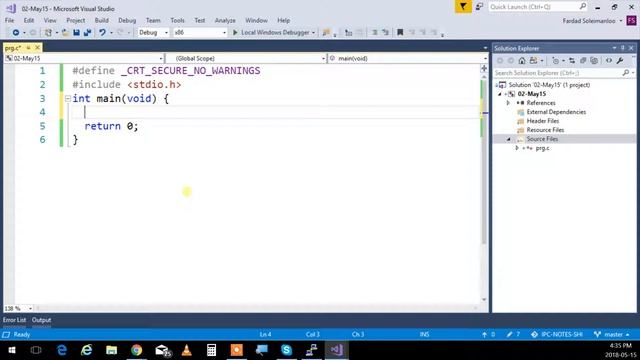Open the Edit menu

[29, 20]
